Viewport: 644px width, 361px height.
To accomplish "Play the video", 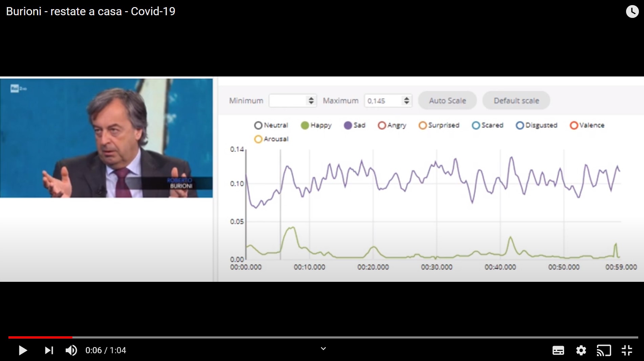I will tap(23, 350).
